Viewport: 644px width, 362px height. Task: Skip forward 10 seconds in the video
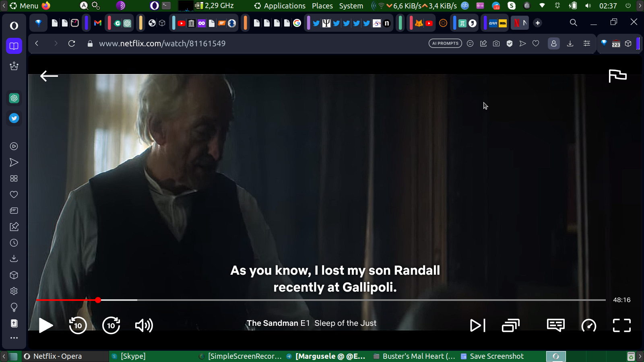(x=111, y=325)
